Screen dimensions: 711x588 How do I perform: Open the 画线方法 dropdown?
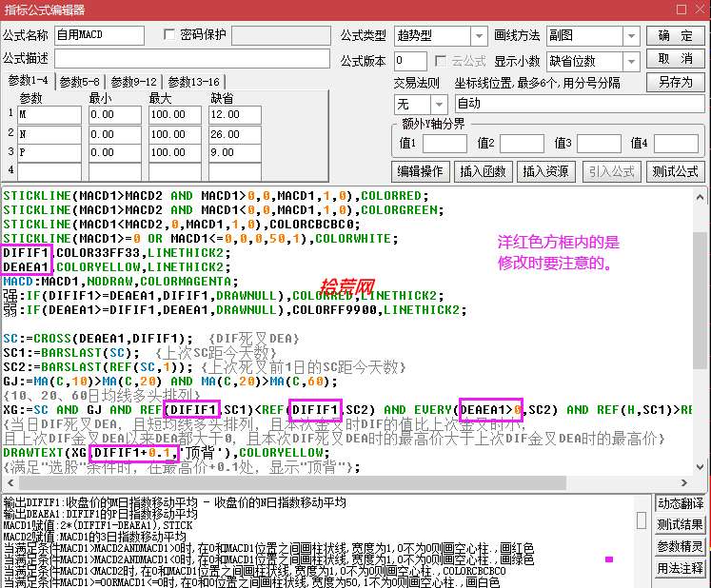coord(631,36)
